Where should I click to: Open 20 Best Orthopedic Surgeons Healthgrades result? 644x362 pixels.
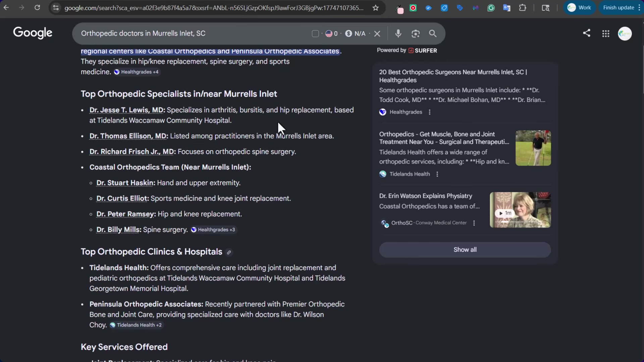point(453,76)
